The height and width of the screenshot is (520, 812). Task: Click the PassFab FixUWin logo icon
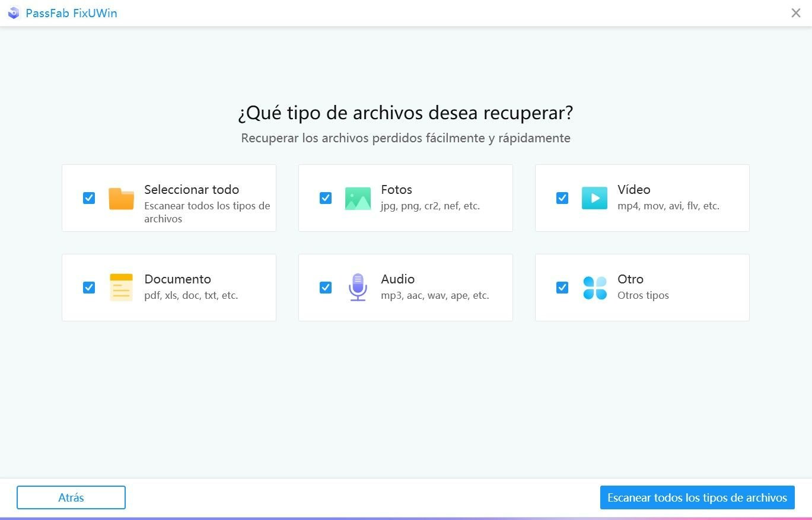[14, 13]
